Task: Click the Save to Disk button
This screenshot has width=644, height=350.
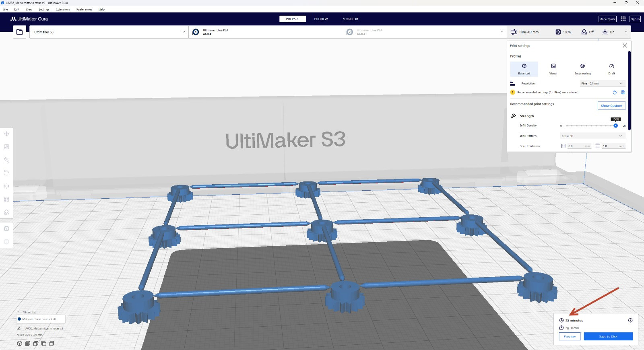Action: (x=608, y=336)
